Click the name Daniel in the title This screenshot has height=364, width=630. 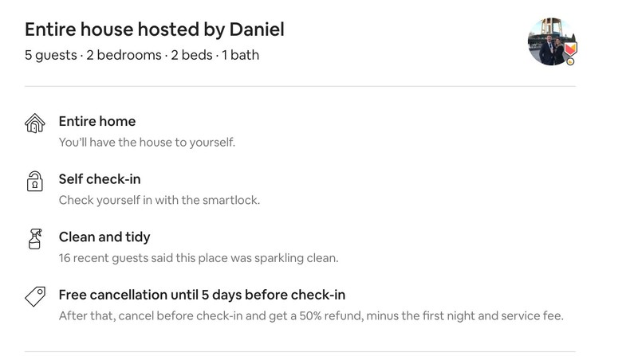[257, 29]
